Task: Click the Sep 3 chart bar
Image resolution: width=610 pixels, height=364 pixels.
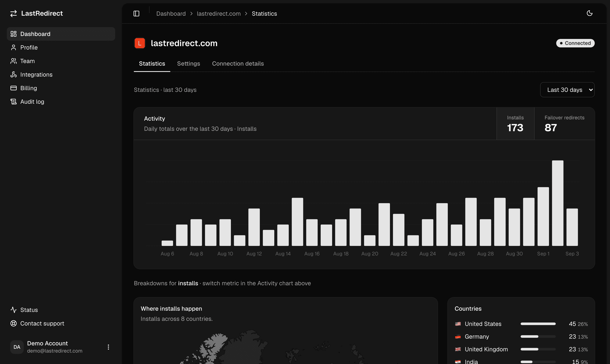Action: point(572,227)
